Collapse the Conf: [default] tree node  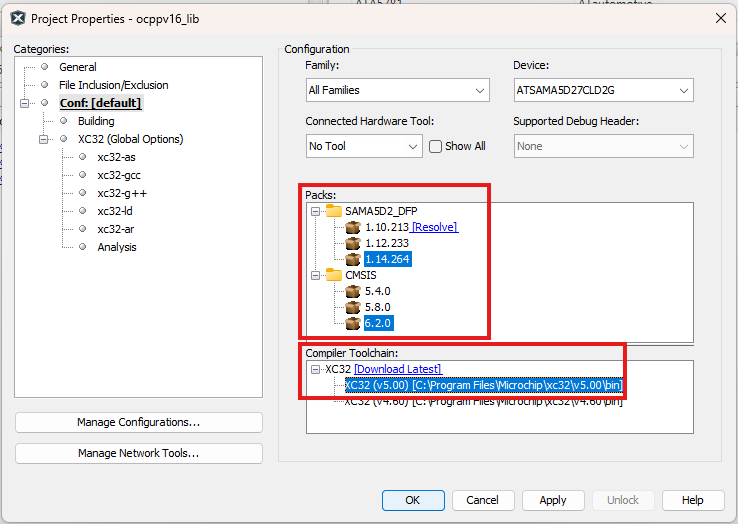coord(24,103)
